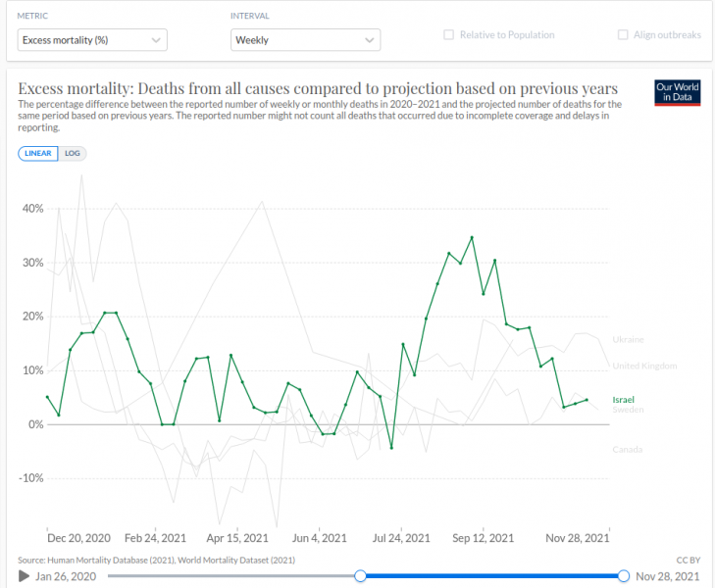Click the Jan 26, 2020 start date
Viewport: 715px width, 588px height.
pos(66,575)
